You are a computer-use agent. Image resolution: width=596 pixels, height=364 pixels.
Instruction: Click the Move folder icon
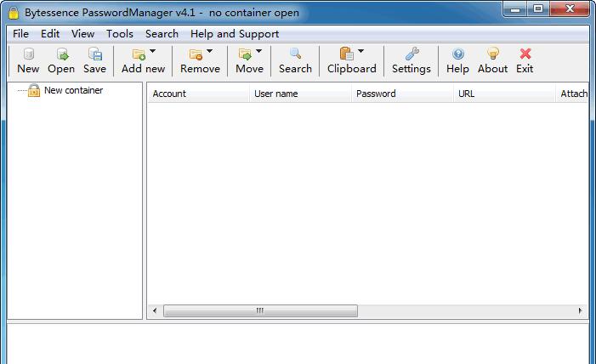coord(245,54)
